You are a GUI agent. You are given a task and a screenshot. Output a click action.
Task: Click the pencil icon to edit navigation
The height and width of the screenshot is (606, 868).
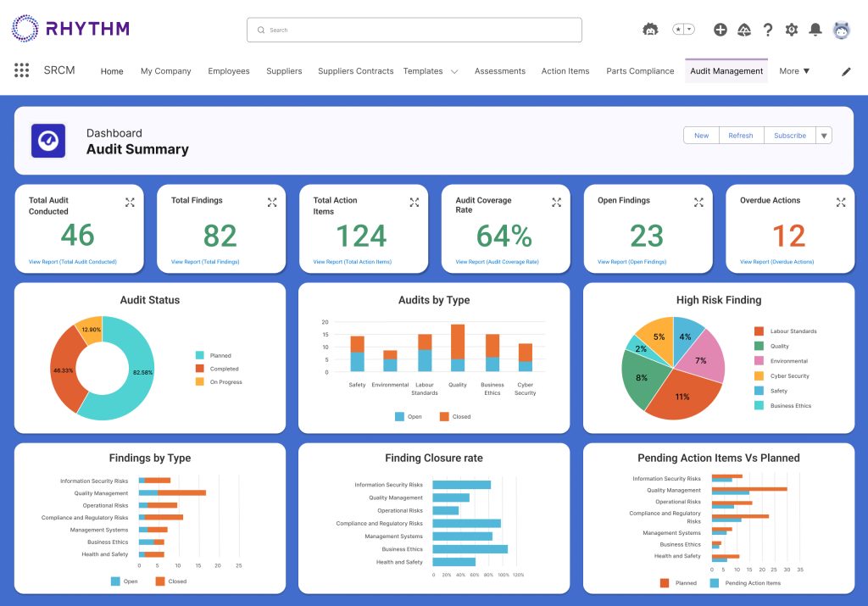[x=846, y=72]
